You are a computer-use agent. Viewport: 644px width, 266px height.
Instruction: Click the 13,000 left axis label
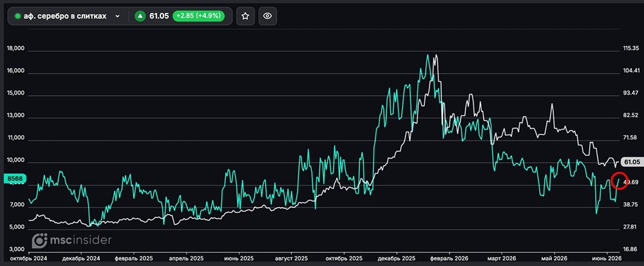(x=16, y=115)
